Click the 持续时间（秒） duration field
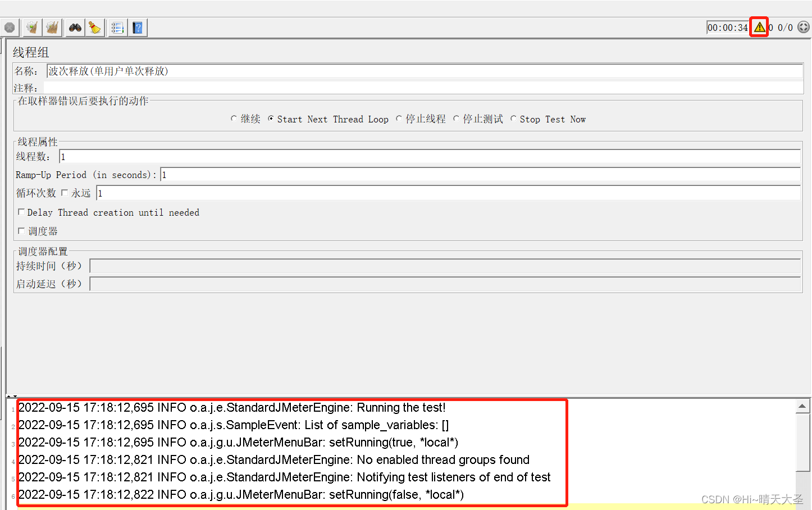Screen dimensions: 812x510 [x=445, y=266]
